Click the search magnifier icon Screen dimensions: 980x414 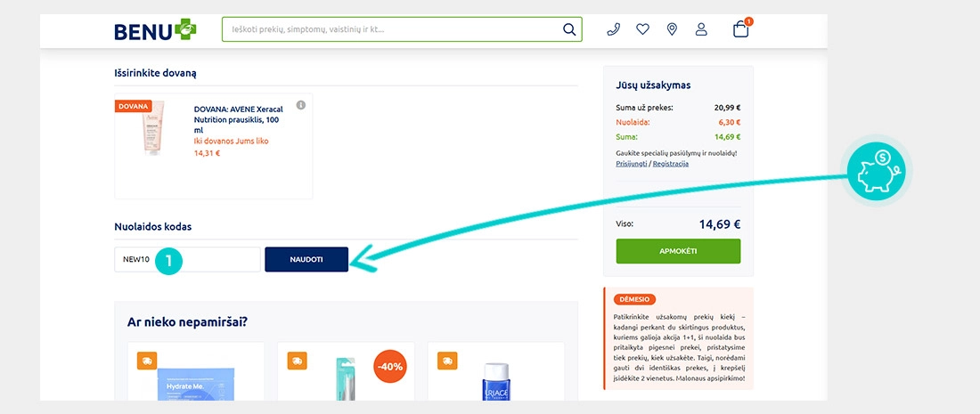(x=568, y=29)
